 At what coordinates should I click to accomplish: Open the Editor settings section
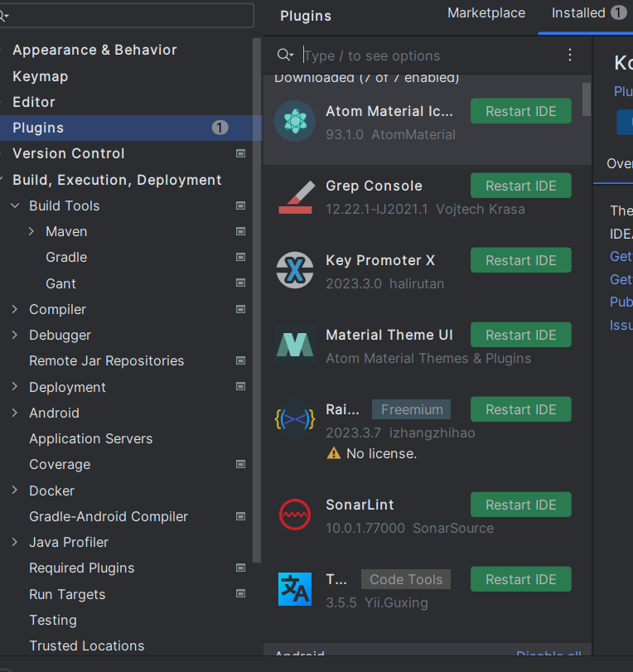pyautogui.click(x=34, y=102)
